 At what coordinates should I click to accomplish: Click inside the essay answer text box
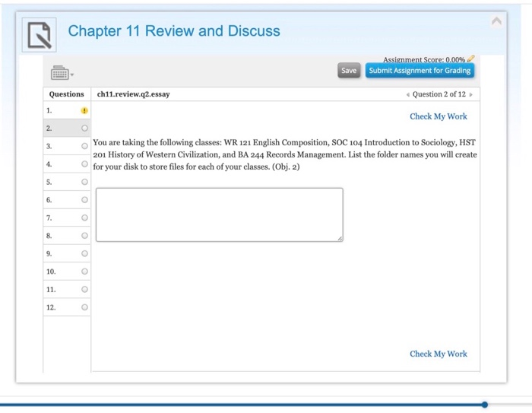tap(220, 214)
